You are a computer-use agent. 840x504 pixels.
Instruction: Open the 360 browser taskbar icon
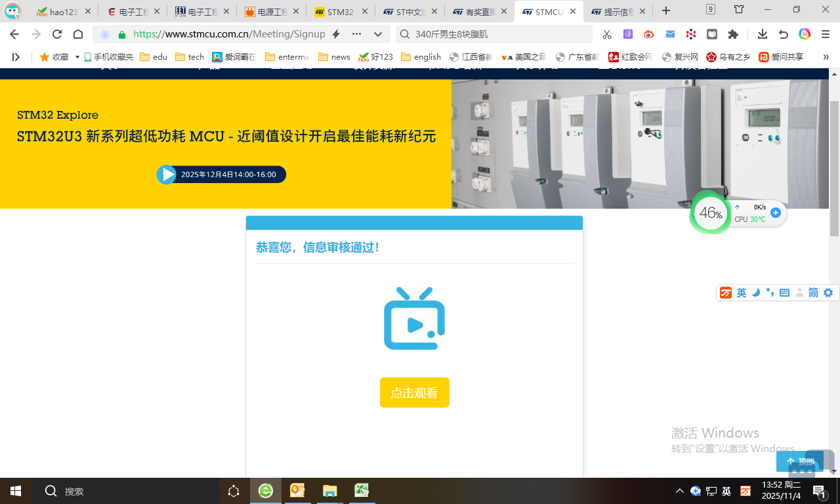266,491
